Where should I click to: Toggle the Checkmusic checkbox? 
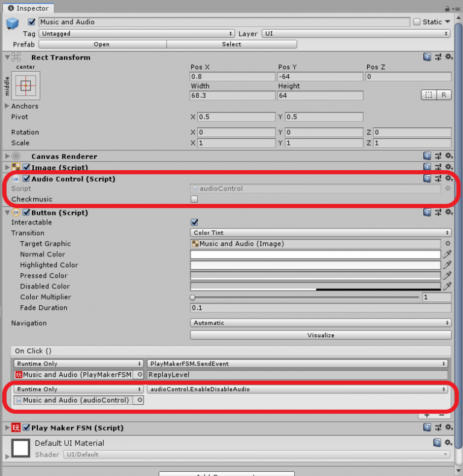point(194,199)
